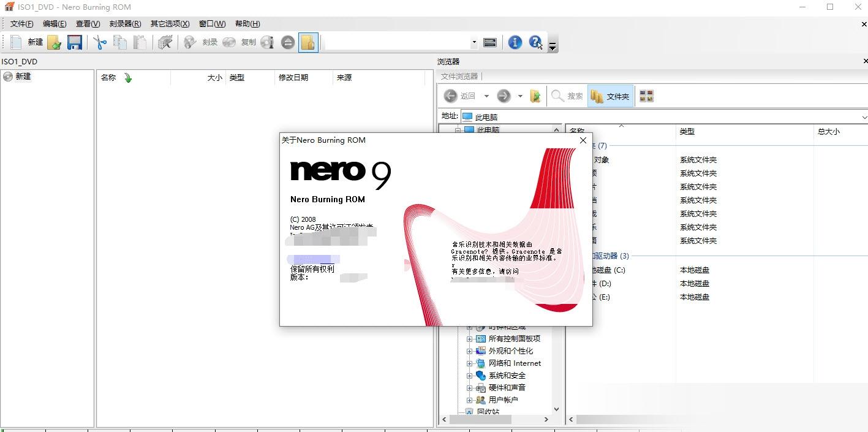
Task: Open the 查看(V) menu
Action: click(88, 24)
